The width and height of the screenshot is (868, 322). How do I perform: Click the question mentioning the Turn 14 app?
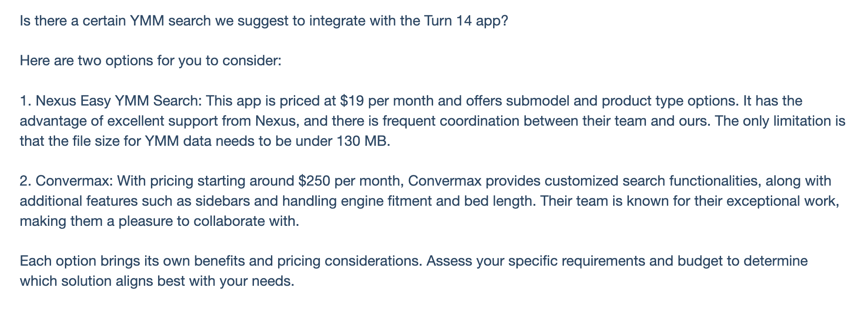pos(264,21)
